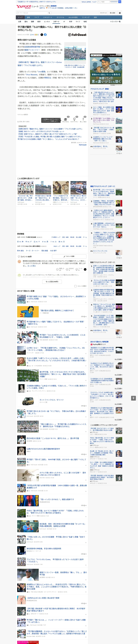Open 巨 vs. 神 game link

[x=20, y=242]
